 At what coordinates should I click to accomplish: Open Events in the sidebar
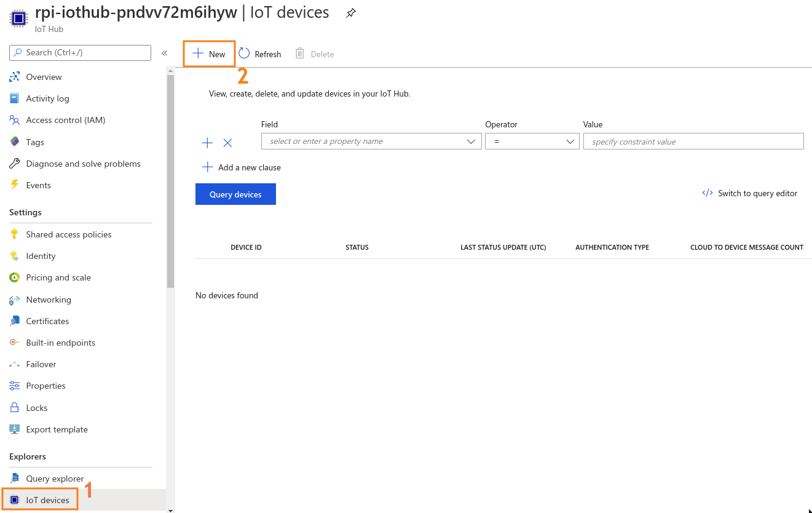click(x=38, y=185)
